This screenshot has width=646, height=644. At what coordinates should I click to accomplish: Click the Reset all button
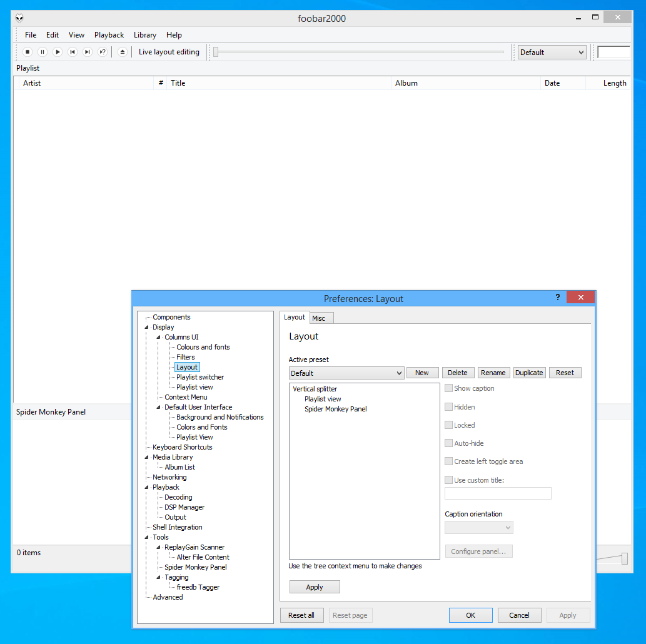click(x=301, y=615)
